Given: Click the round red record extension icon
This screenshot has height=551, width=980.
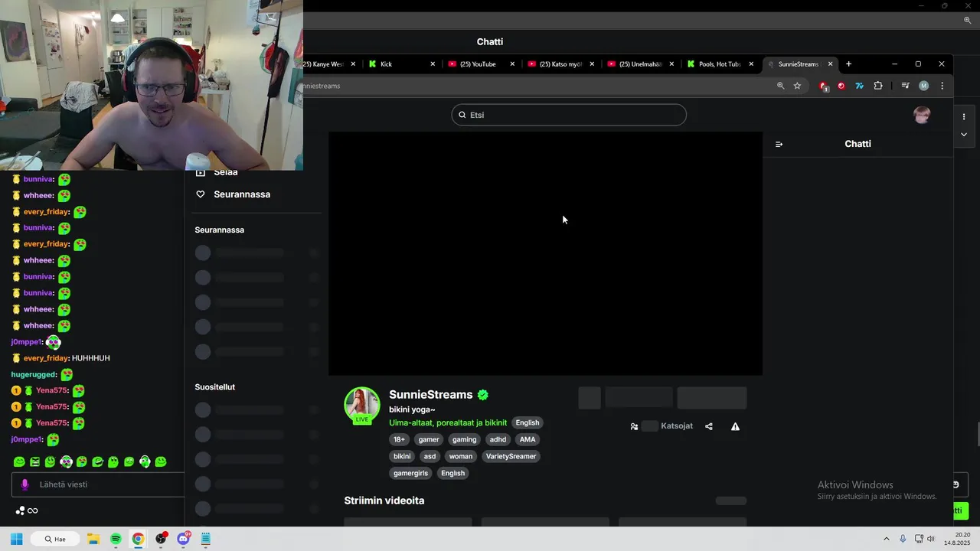Looking at the screenshot, I should [841, 86].
